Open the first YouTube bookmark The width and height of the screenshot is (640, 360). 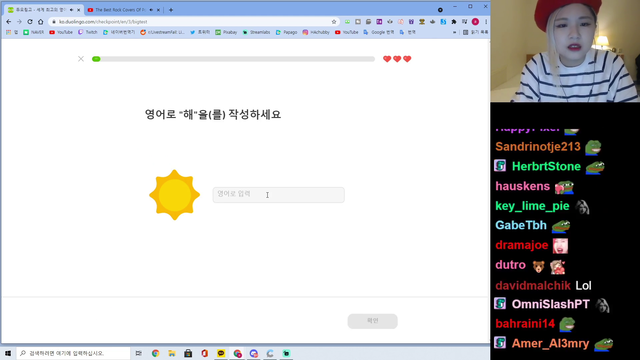coord(61,32)
